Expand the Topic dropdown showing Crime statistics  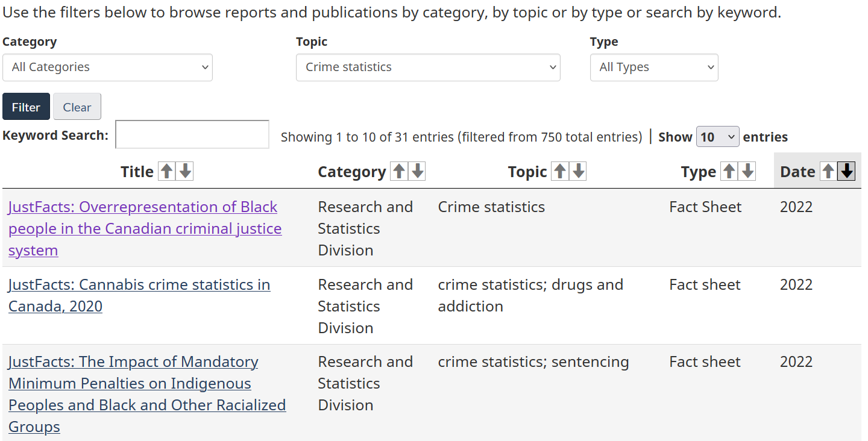click(428, 67)
